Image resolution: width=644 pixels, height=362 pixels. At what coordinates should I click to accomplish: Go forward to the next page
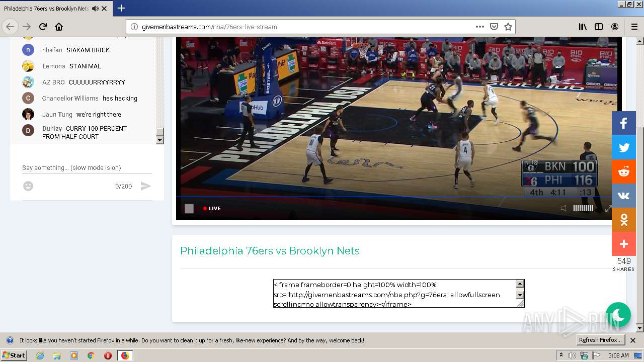[x=27, y=27]
